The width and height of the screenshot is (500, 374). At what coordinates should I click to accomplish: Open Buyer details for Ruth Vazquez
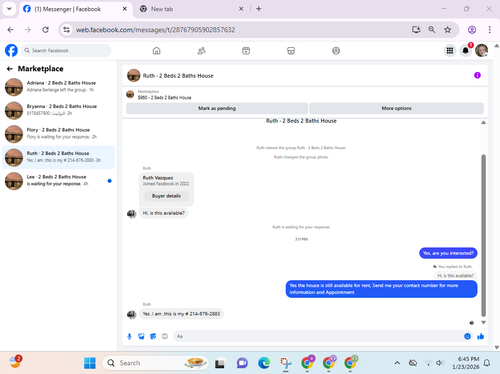point(166,196)
